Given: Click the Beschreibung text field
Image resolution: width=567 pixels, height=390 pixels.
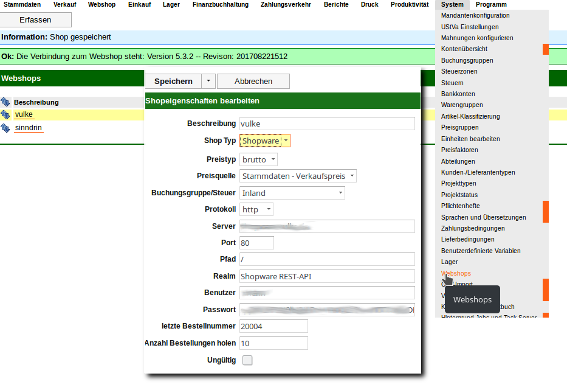Looking at the screenshot, I should (x=327, y=124).
